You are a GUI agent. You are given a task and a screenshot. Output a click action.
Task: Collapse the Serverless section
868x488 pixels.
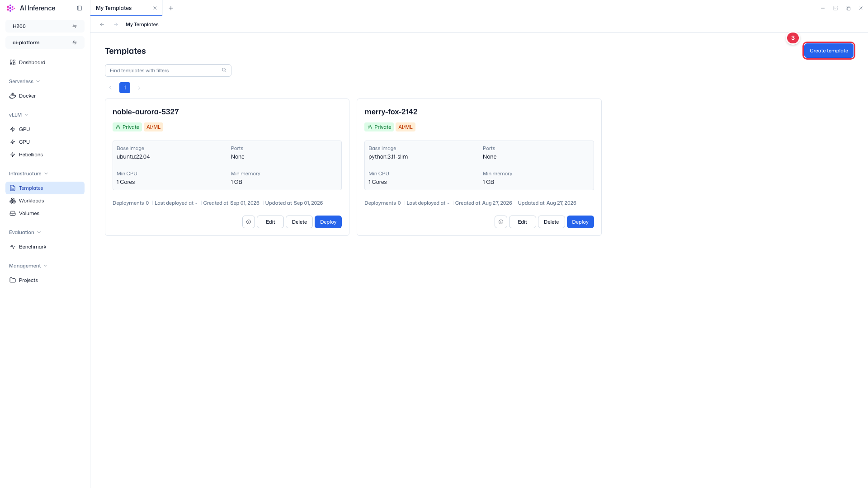tap(24, 81)
